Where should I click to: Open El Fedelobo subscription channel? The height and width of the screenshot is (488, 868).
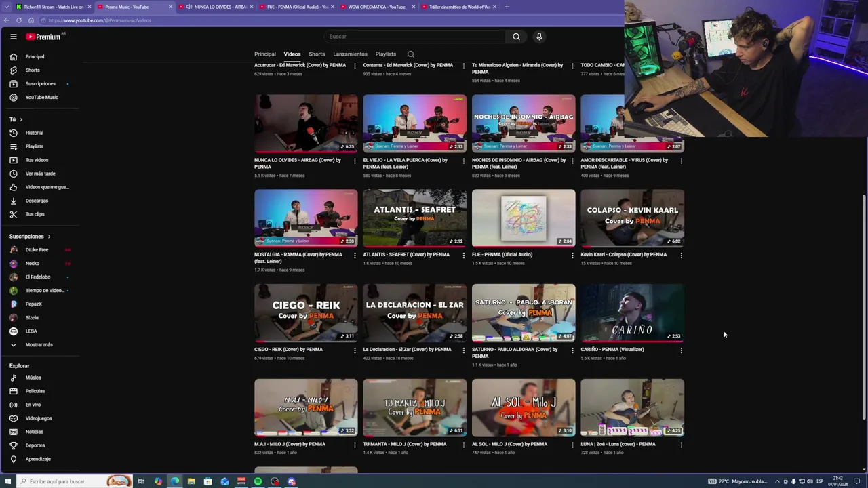point(39,277)
